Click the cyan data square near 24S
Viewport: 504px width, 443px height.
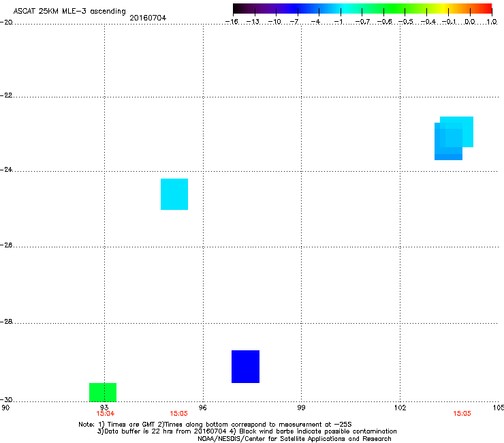pos(174,194)
